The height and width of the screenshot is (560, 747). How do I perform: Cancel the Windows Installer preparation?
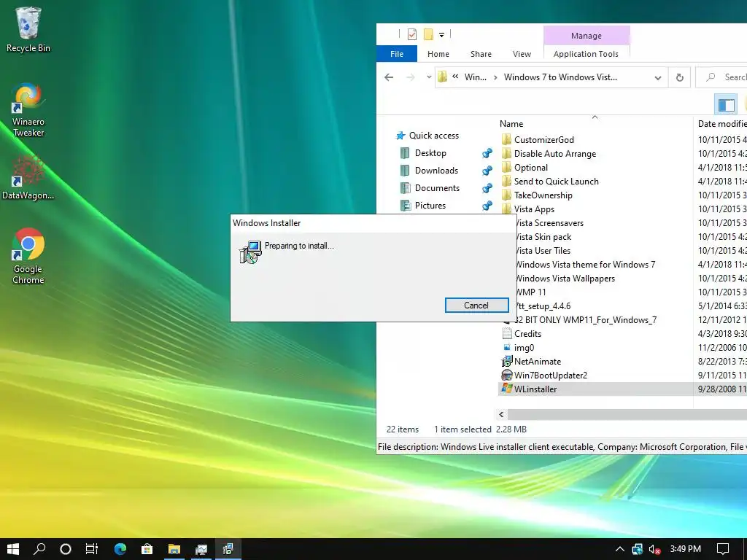[x=476, y=306]
